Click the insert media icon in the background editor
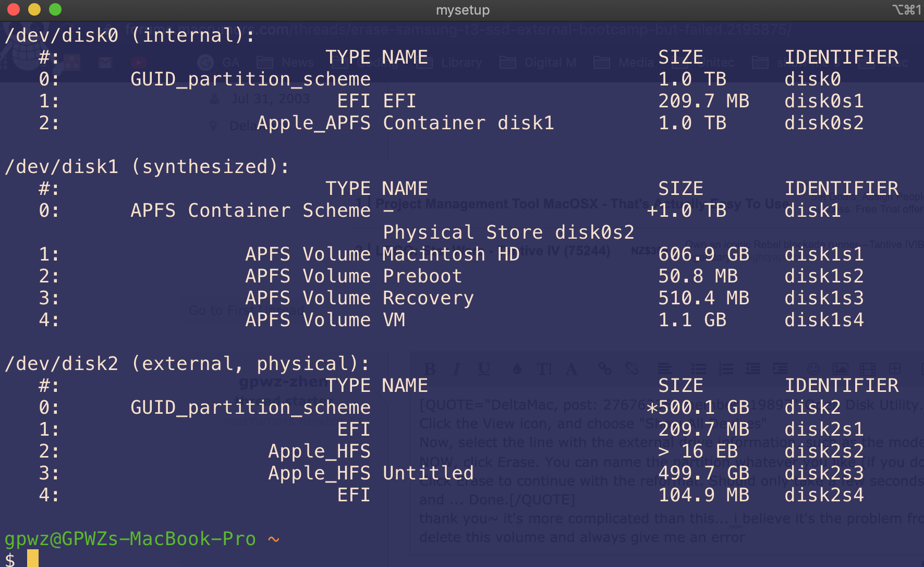Screen dimensions: 924x567 point(867,369)
